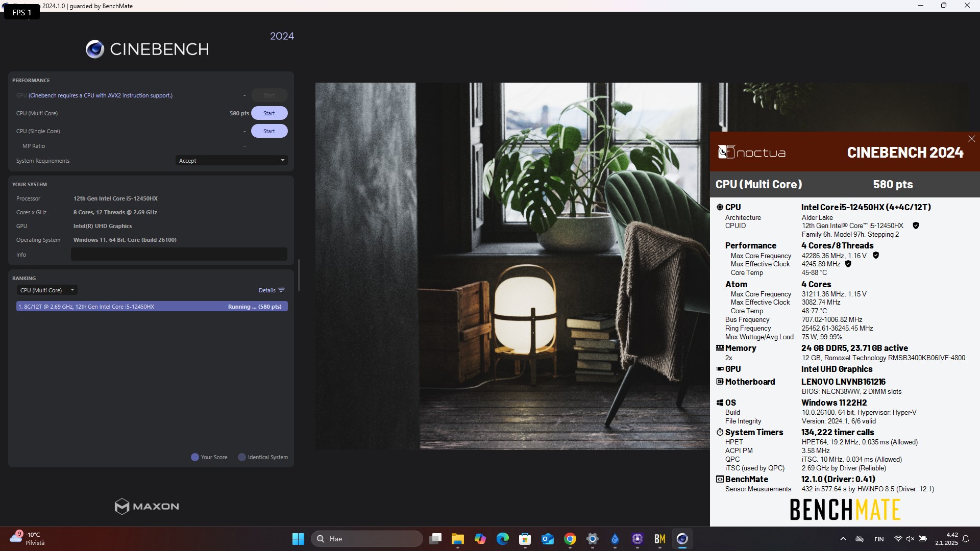Click the shield beside Max Effective Clock 4245.89 MHz

tap(848, 264)
